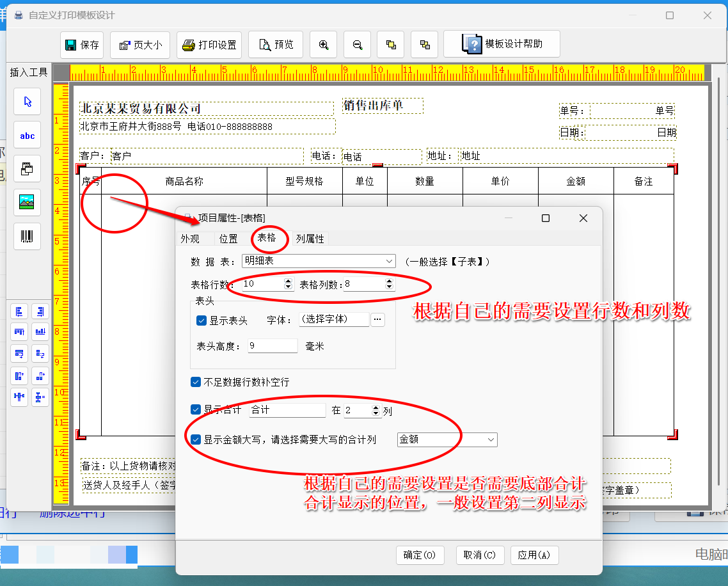Viewport: 728px width, 586px height.
Task: Open the 数据表 明细表 dropdown
Action: point(390,261)
